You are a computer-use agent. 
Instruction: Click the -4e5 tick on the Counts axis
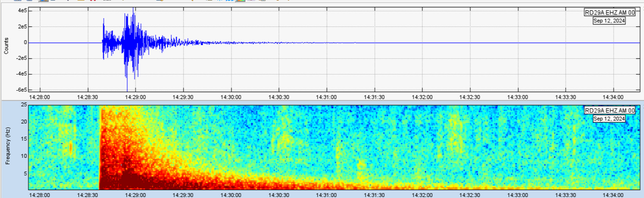(x=21, y=74)
